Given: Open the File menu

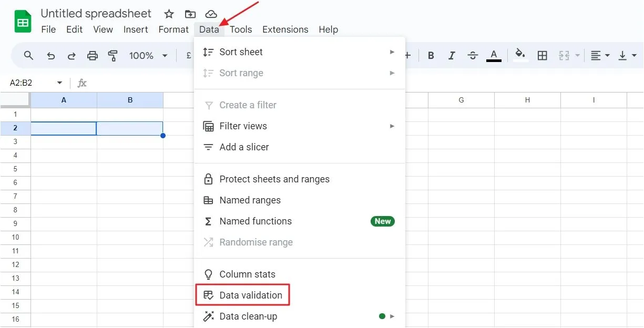Looking at the screenshot, I should point(48,29).
